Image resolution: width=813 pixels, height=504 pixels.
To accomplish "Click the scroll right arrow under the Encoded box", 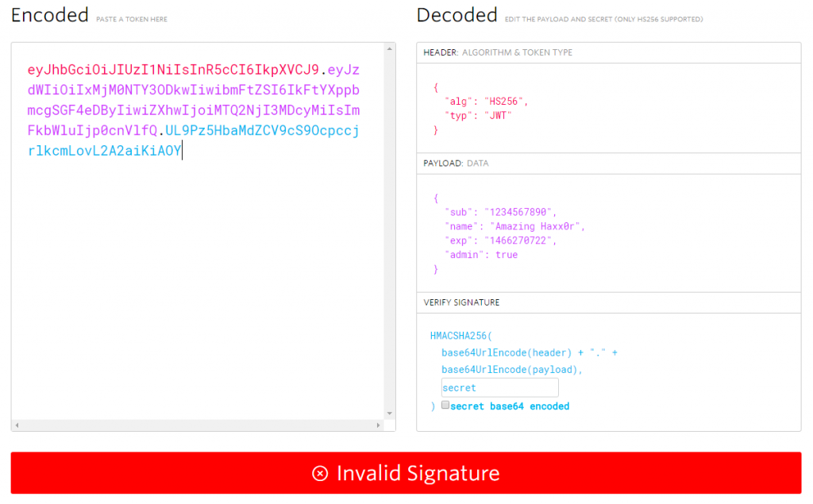I will click(x=377, y=425).
